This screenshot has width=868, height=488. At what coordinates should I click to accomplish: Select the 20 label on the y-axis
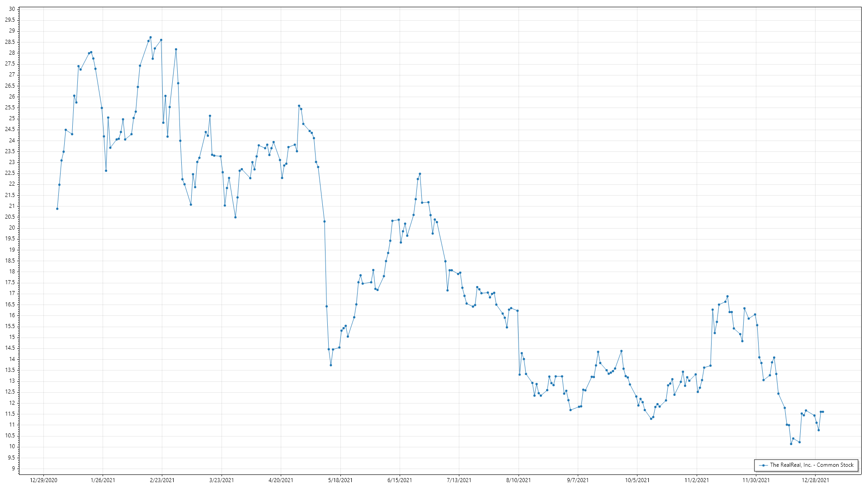click(12, 228)
